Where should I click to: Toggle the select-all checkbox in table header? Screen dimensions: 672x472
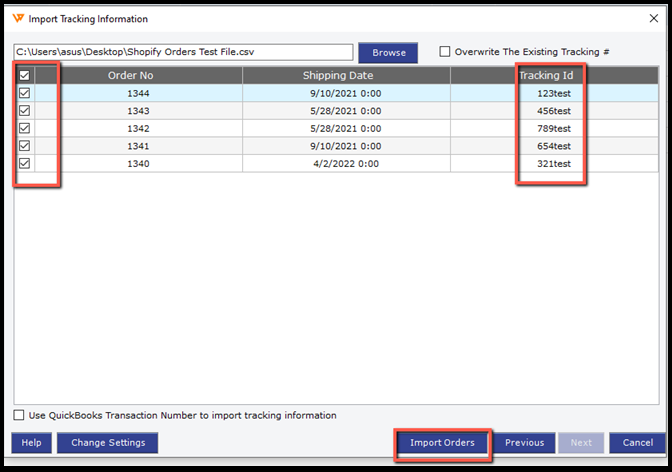24,75
